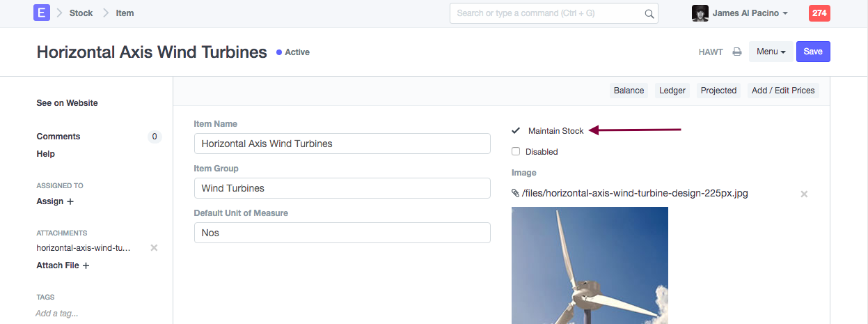Click the plus icon next to Attach File
Screen dimensions: 868x324
(x=86, y=265)
